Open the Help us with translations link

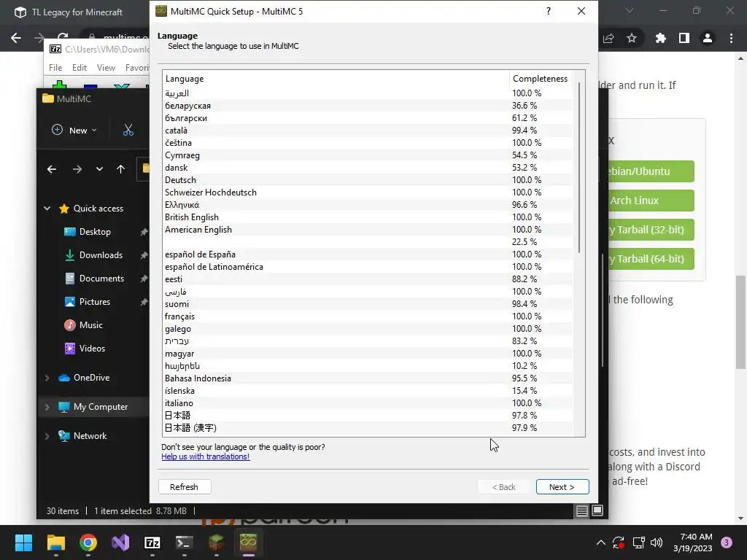pos(205,456)
